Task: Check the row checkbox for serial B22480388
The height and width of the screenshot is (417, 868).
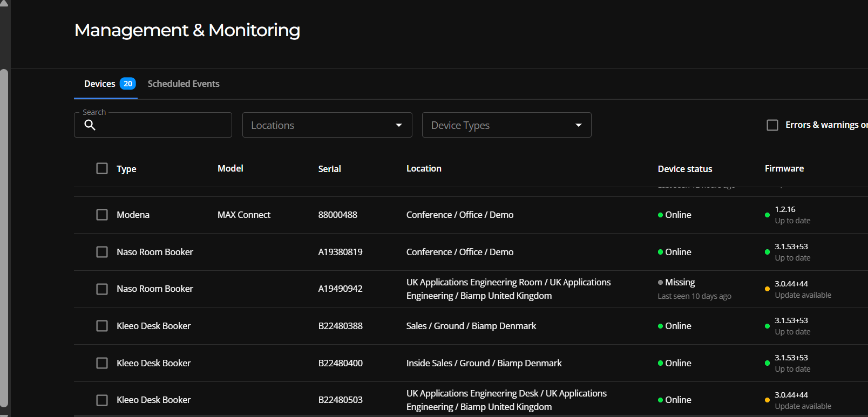Action: pos(102,326)
